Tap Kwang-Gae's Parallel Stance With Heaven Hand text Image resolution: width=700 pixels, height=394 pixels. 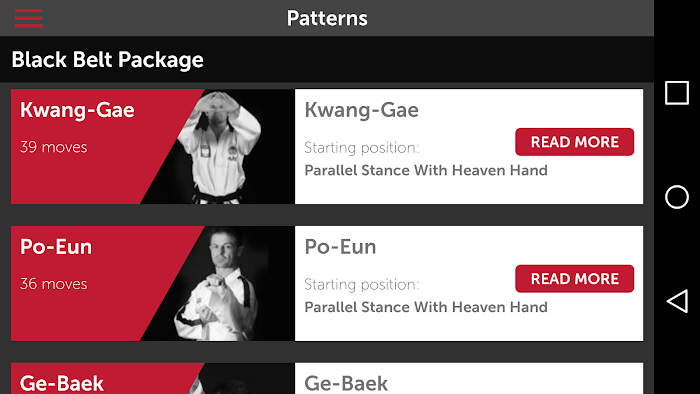[x=426, y=170]
